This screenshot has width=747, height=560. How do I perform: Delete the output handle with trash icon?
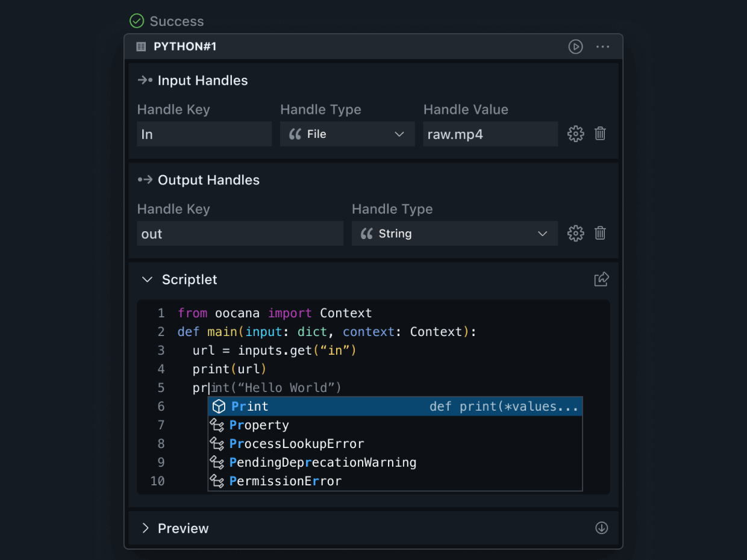600,233
